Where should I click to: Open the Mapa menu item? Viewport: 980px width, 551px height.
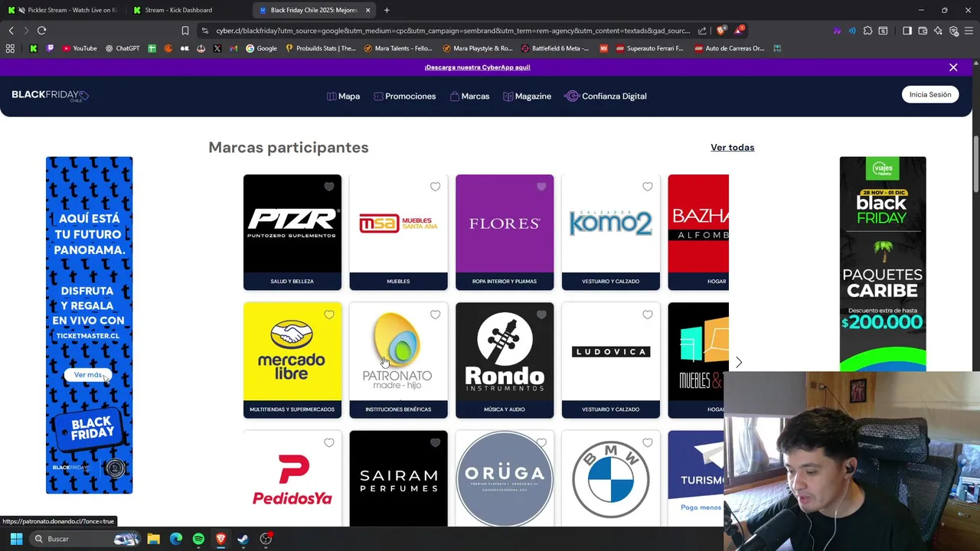click(343, 96)
